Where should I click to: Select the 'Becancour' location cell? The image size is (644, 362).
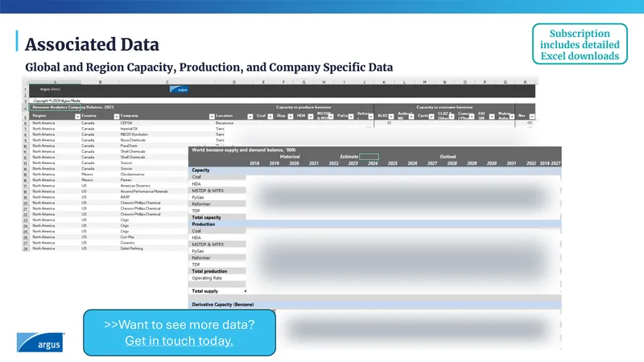pyautogui.click(x=225, y=123)
